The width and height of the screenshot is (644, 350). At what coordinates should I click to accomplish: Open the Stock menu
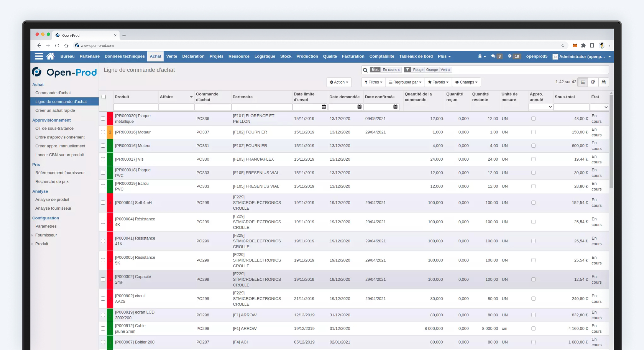coord(286,56)
